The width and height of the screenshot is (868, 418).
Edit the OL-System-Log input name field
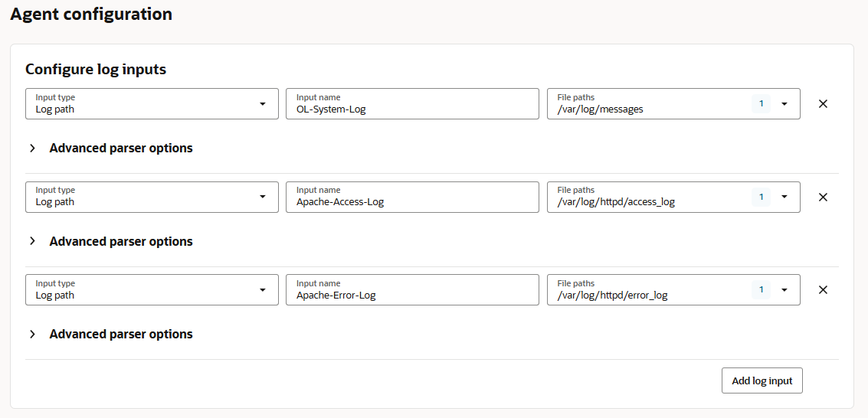pos(412,109)
